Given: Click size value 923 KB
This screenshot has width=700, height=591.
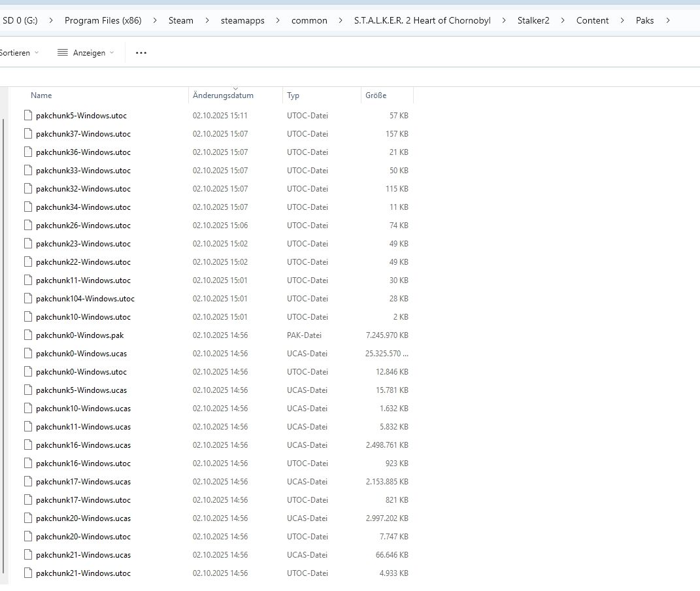Looking at the screenshot, I should (397, 463).
